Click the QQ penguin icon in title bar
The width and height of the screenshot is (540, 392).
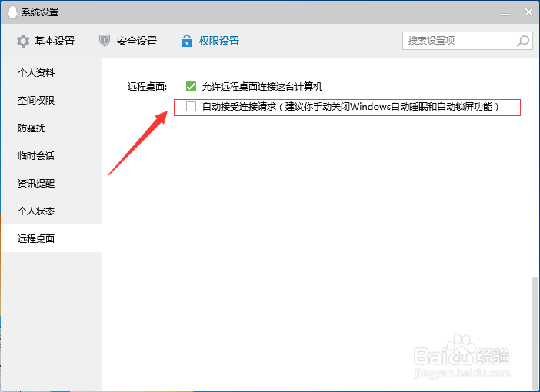pos(12,12)
